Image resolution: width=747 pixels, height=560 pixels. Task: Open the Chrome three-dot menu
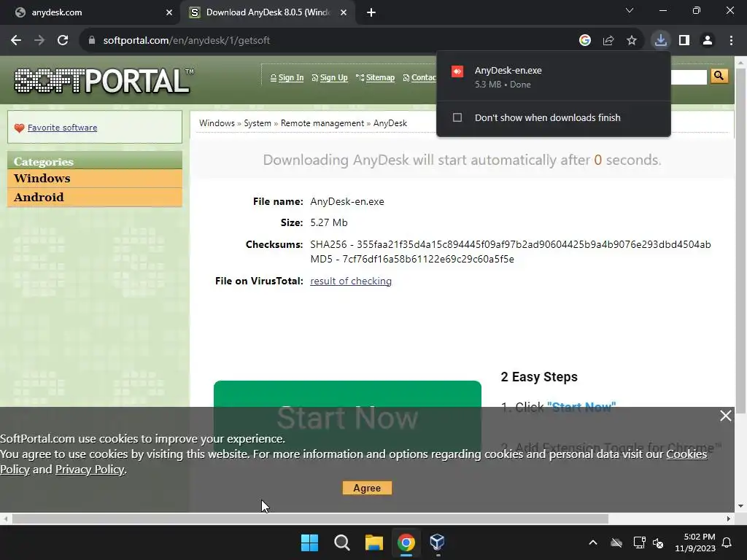731,41
